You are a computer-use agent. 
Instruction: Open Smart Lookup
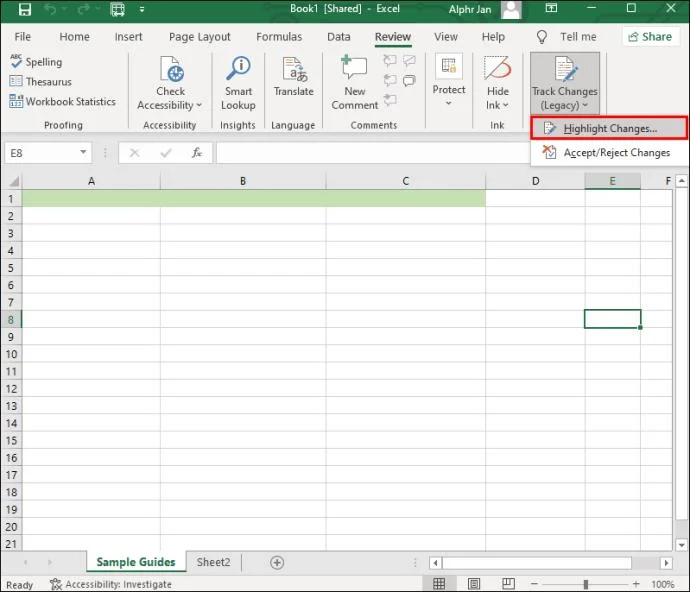pos(238,83)
